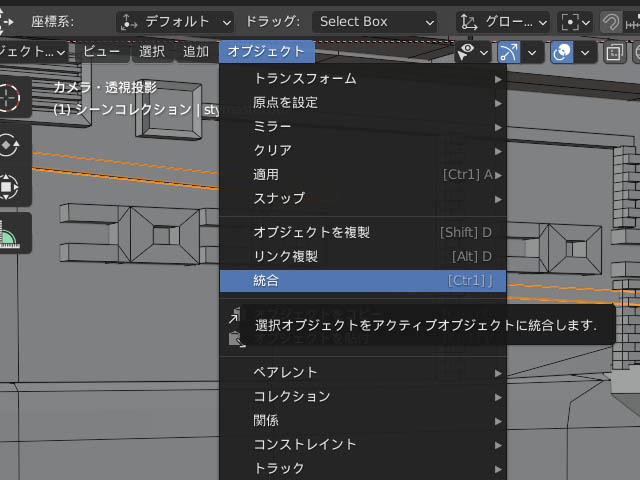
Task: Open the ペアレント submenu
Action: 363,372
